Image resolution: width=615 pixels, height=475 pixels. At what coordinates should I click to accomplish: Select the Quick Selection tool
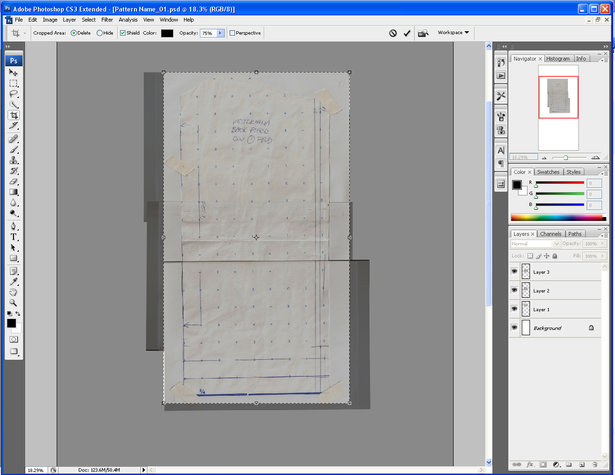13,105
